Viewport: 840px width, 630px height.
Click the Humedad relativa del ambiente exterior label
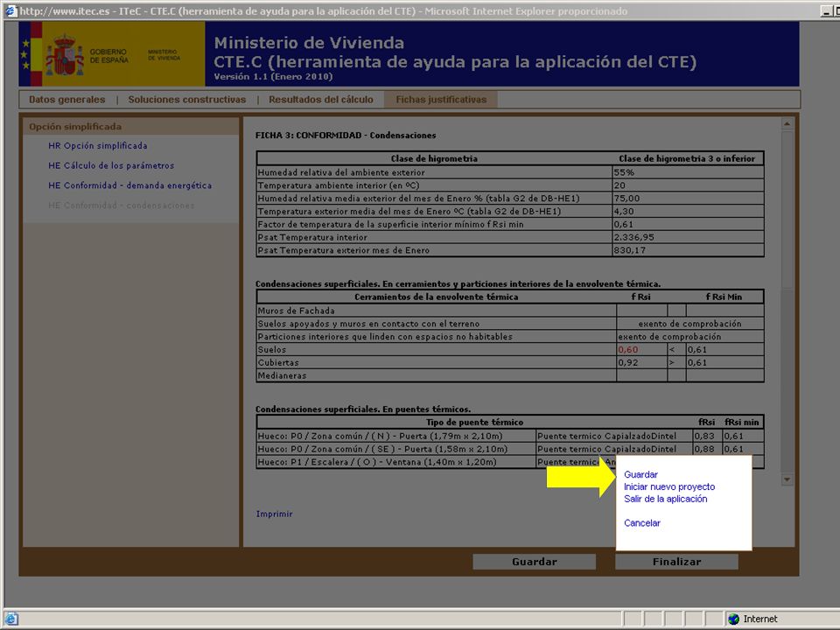point(341,172)
